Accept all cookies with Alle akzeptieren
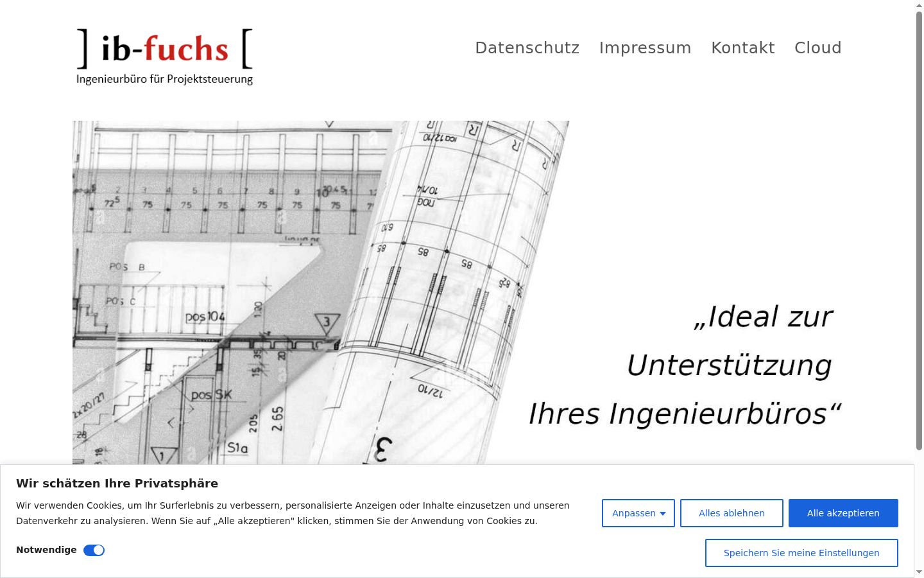Viewport: 924px width, 578px height. 843,513
